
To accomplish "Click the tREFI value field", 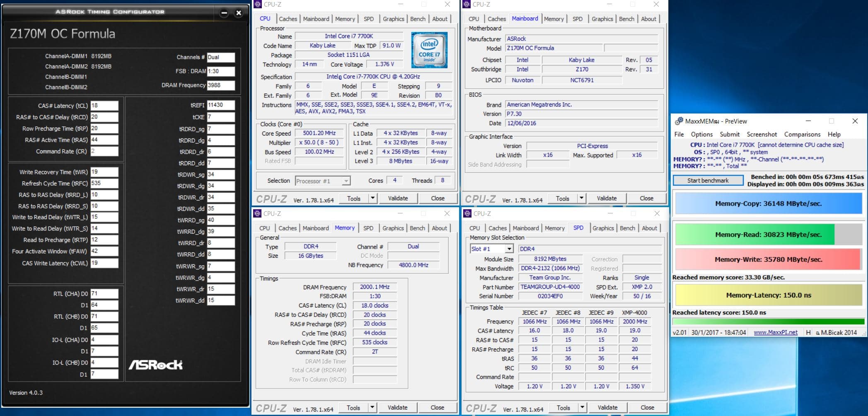I will pyautogui.click(x=221, y=105).
